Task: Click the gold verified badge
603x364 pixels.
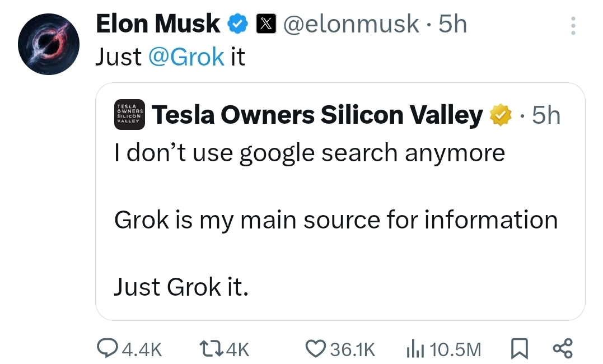Action: click(501, 115)
